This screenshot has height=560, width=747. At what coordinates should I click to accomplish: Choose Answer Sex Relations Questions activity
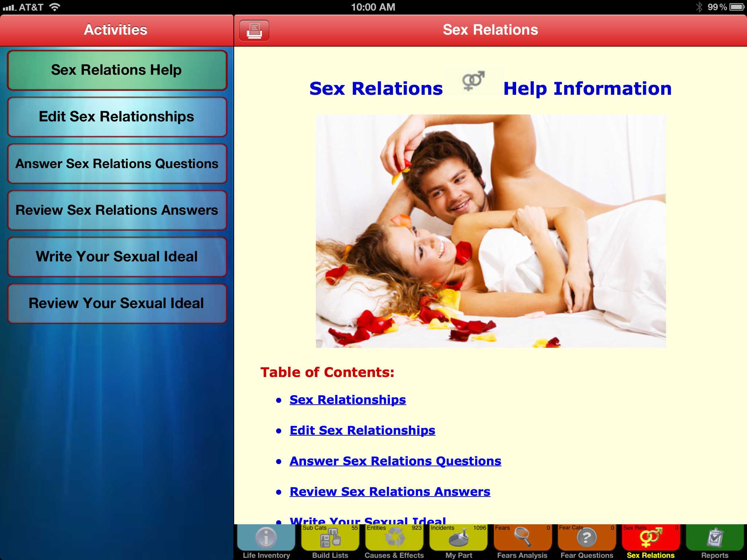pos(117,164)
